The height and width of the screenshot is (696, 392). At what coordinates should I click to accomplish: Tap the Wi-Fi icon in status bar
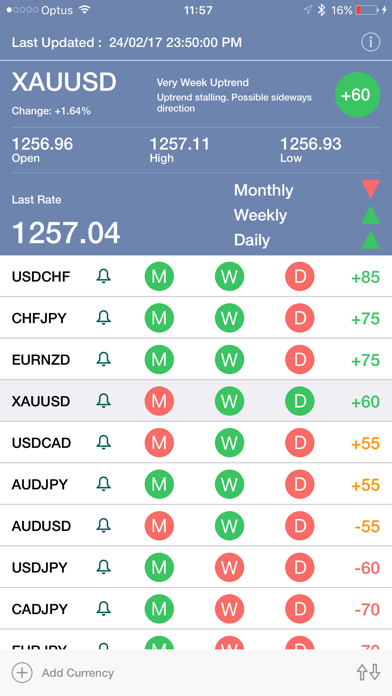point(84,9)
